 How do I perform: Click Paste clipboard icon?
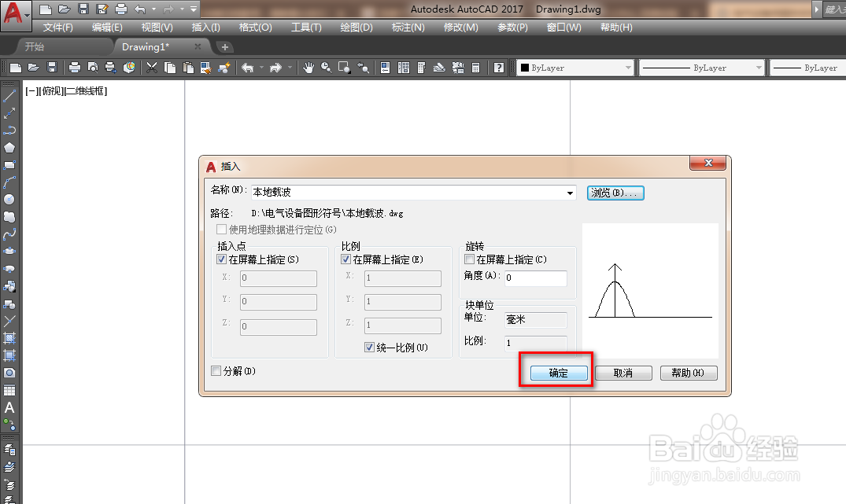188,68
